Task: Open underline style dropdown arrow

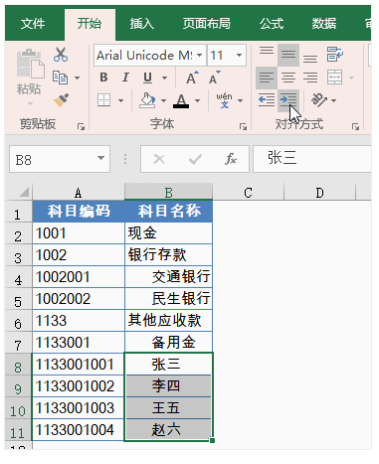Action: pyautogui.click(x=164, y=78)
